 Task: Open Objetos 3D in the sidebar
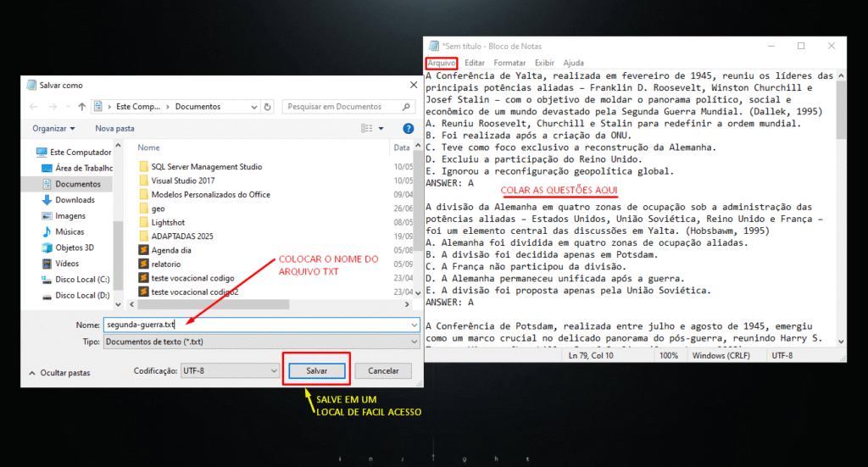(75, 247)
